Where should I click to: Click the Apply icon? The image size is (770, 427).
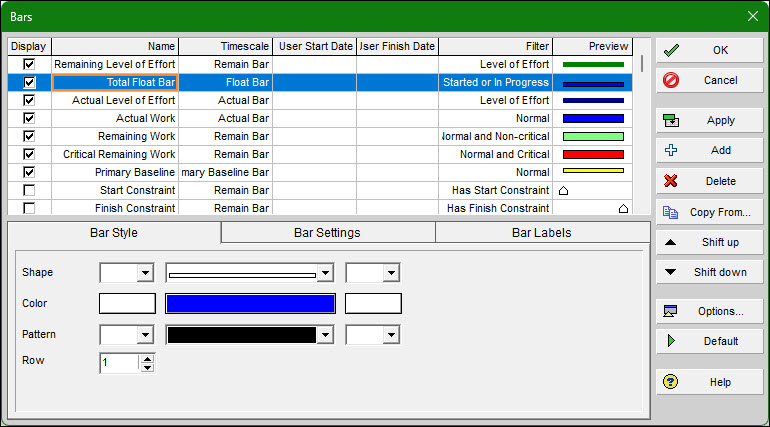pyautogui.click(x=671, y=120)
